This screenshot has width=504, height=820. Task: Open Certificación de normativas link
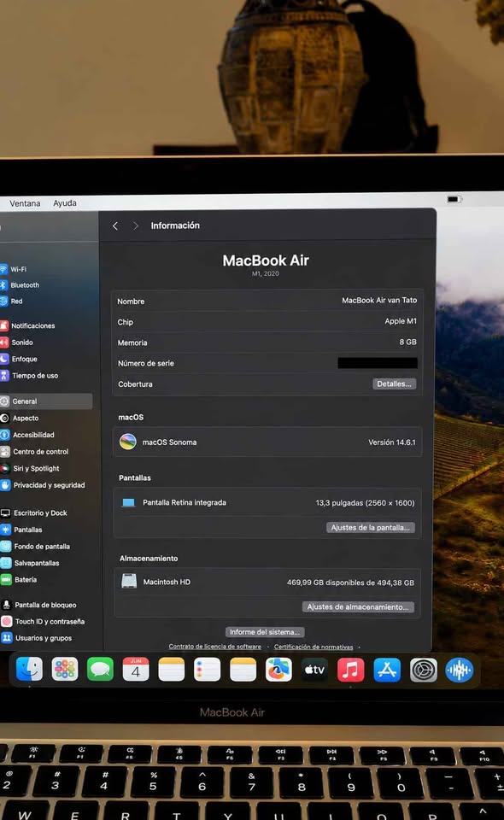(314, 647)
